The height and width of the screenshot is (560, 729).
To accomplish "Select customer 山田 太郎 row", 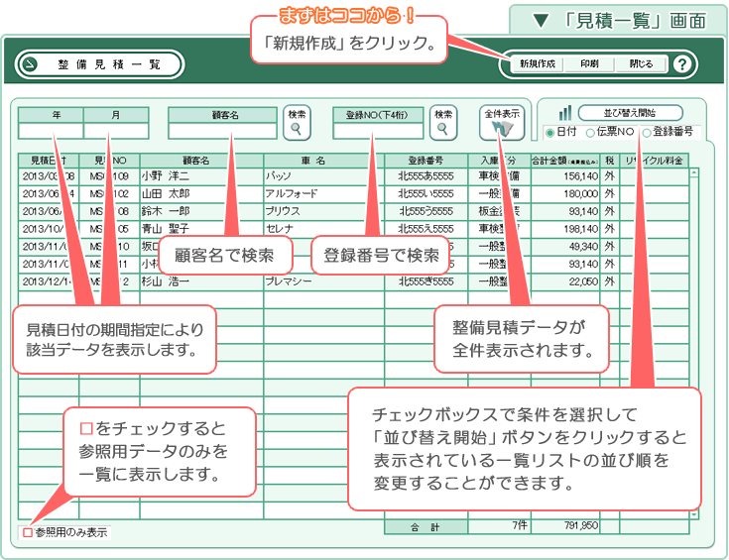I will tap(353, 194).
